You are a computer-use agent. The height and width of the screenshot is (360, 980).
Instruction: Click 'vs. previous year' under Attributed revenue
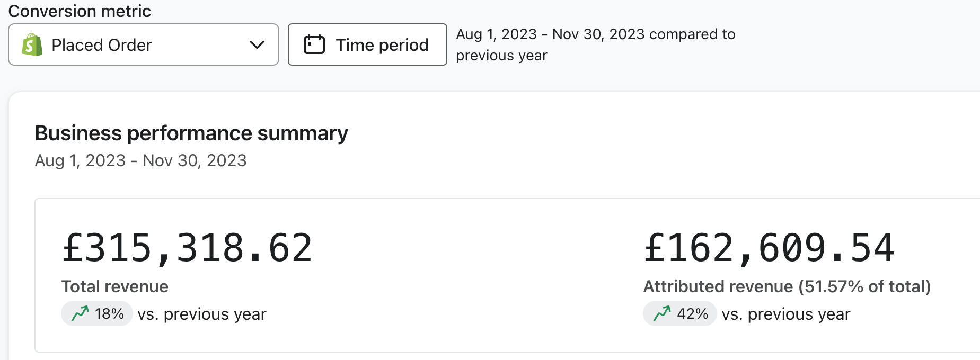click(x=785, y=314)
